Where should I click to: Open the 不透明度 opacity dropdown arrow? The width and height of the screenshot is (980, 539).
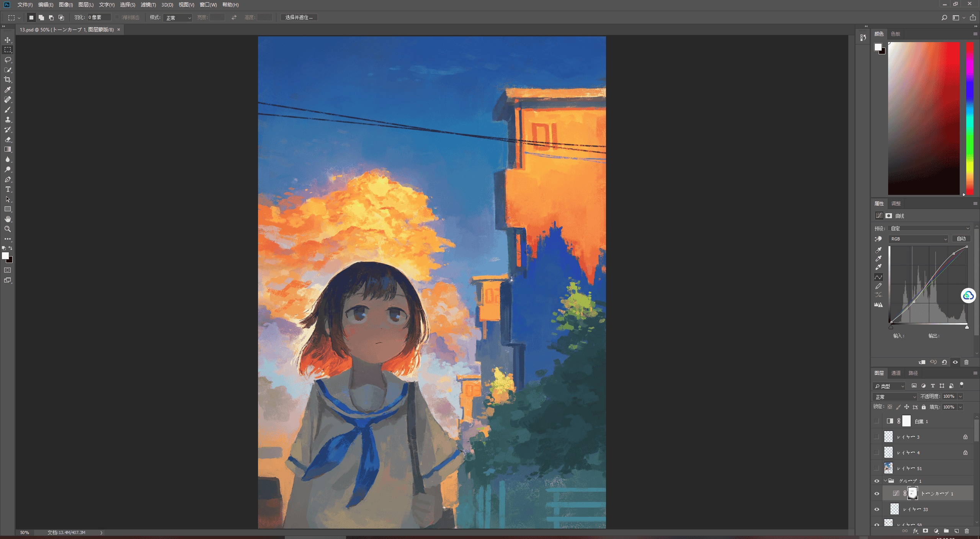[x=960, y=397]
